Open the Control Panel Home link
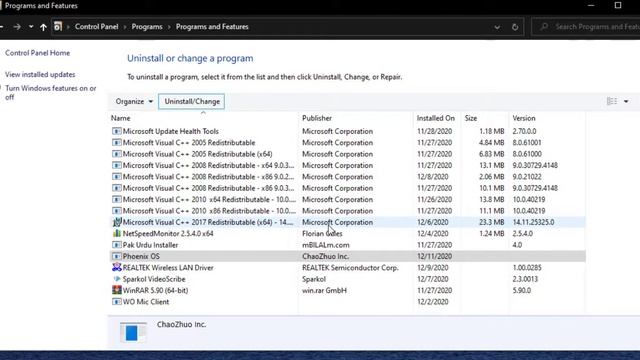Image resolution: width=640 pixels, height=360 pixels. click(38, 53)
